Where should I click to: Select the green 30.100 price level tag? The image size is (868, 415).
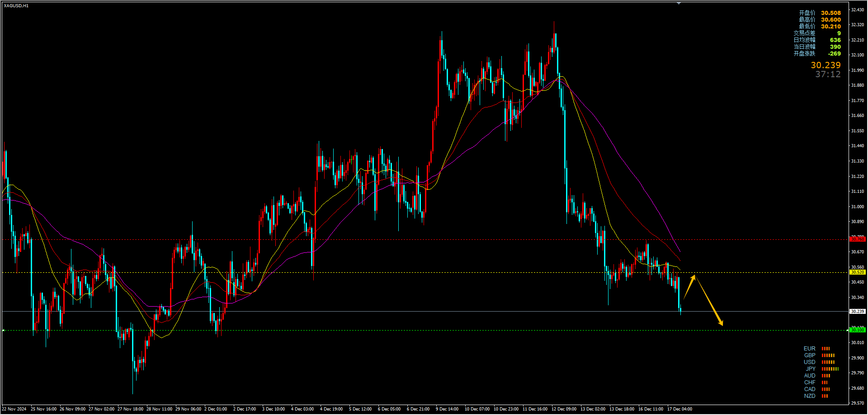click(857, 330)
